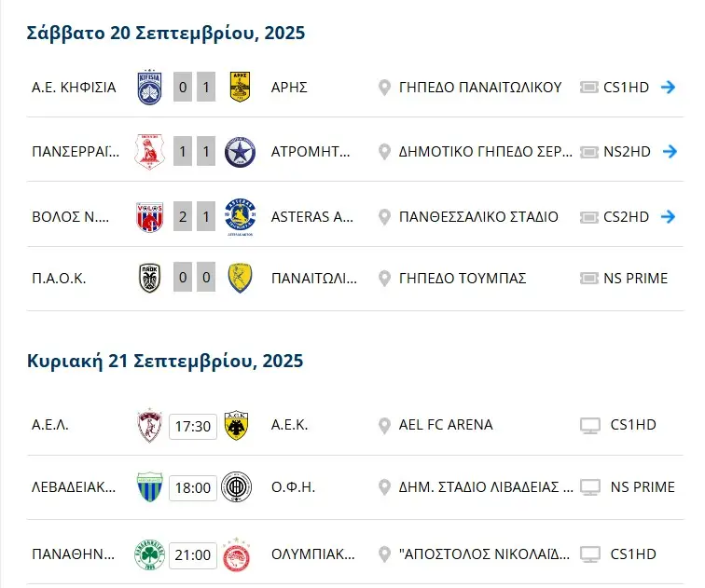Click the Α.Ε.Λ. team name
The width and height of the screenshot is (705, 588).
click(50, 425)
